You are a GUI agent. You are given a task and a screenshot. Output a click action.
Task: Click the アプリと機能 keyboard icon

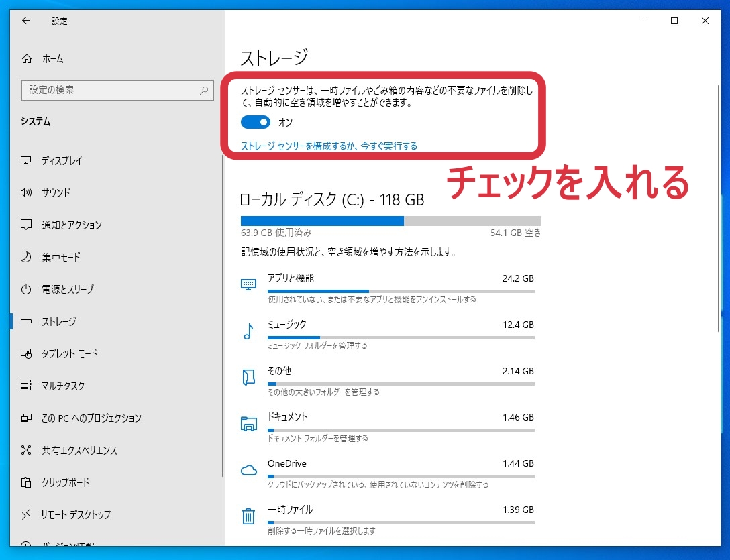[x=248, y=284]
